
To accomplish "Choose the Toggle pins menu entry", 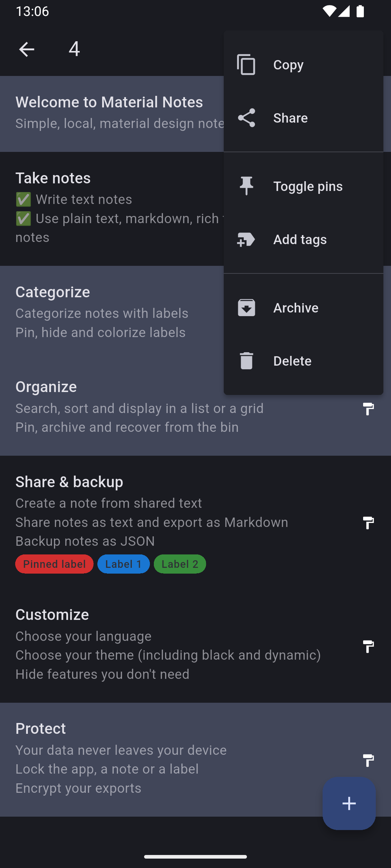I will pyautogui.click(x=308, y=186).
